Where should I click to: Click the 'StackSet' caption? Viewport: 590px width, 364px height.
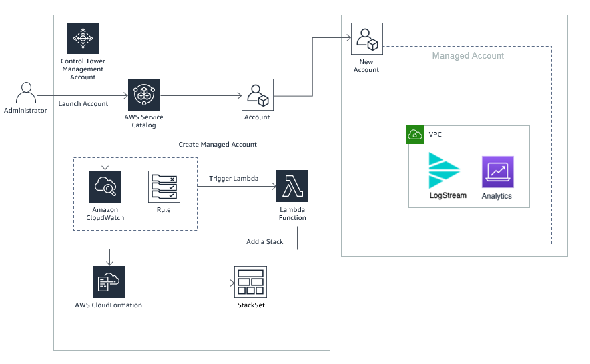[251, 305]
